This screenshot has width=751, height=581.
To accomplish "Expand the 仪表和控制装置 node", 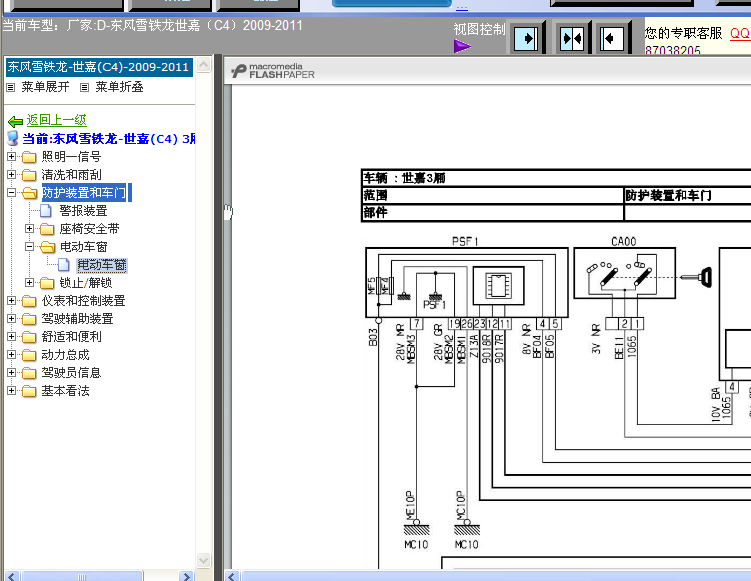I will pos(11,301).
